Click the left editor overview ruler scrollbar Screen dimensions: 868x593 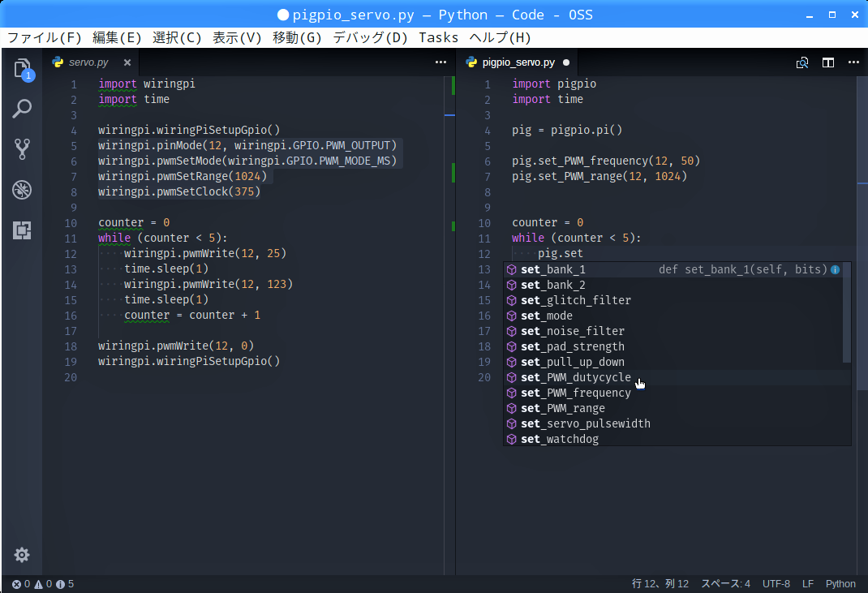tap(449, 325)
